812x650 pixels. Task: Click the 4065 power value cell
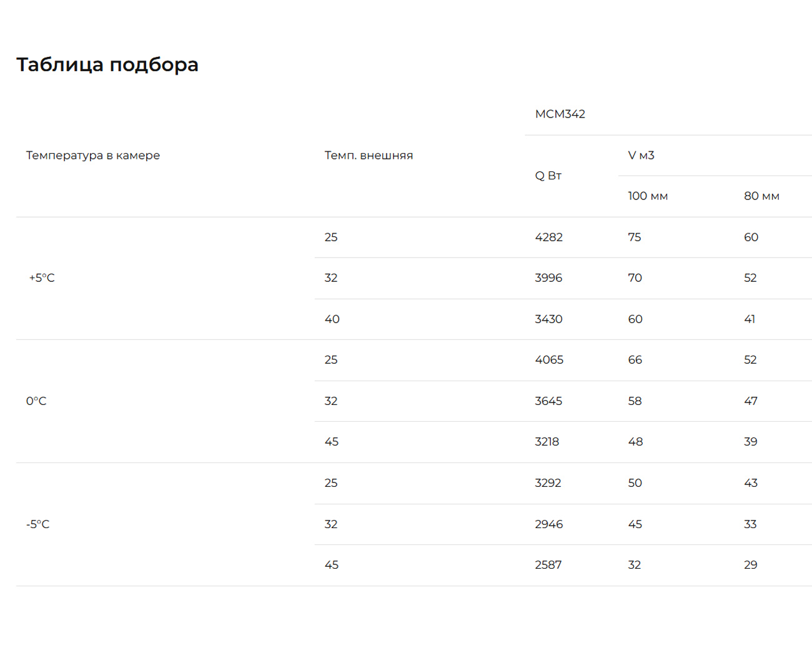(x=549, y=360)
